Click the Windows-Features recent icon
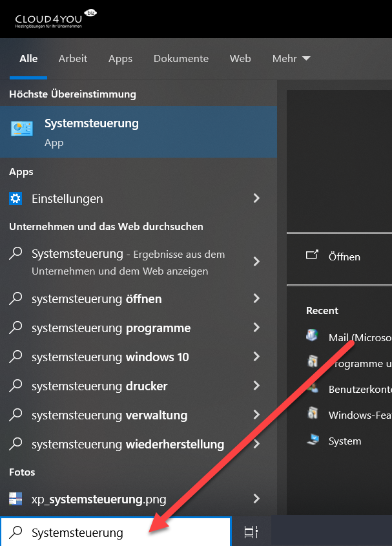The height and width of the screenshot is (546, 392). pyautogui.click(x=313, y=414)
